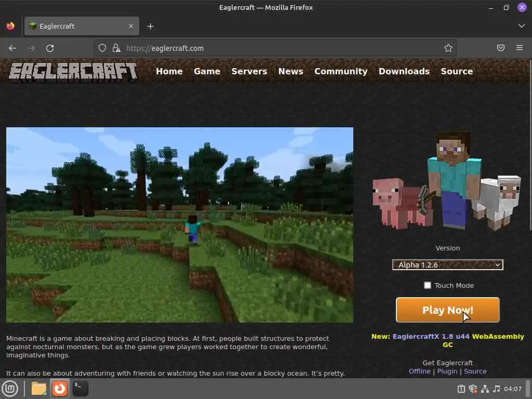Screen dimensions: 532x399
Task: Open the Downloads nav item
Action: tap(404, 71)
